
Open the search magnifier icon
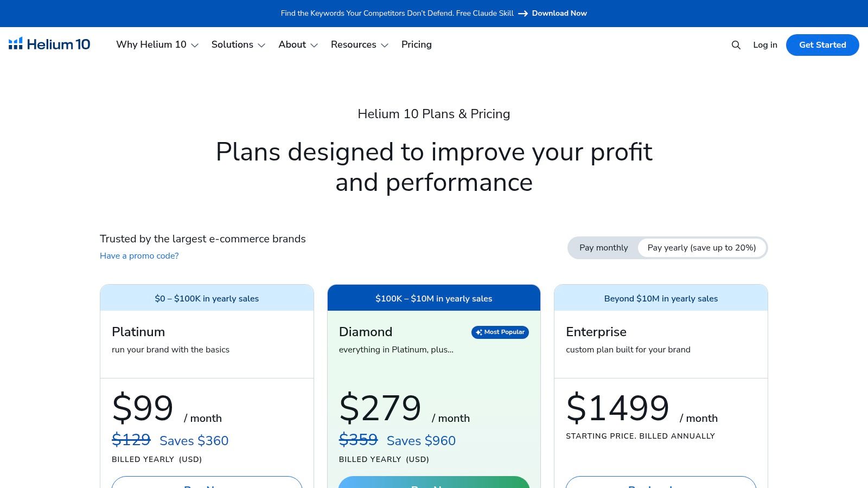pyautogui.click(x=736, y=45)
